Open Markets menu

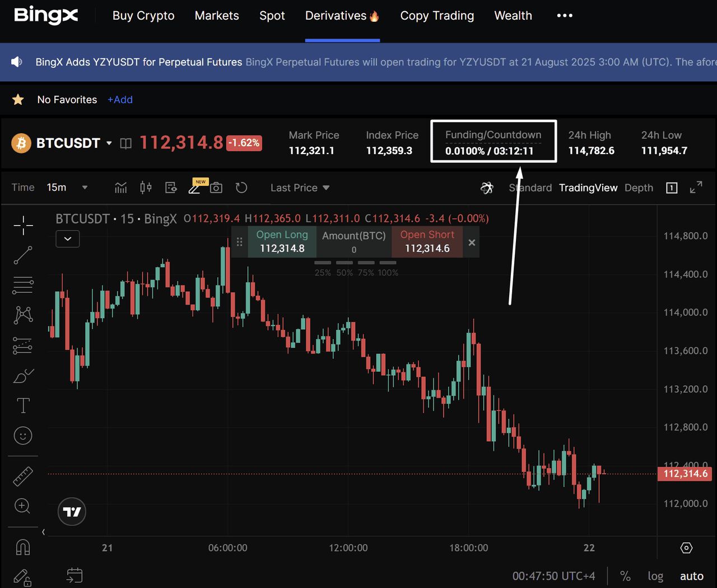[x=217, y=16]
